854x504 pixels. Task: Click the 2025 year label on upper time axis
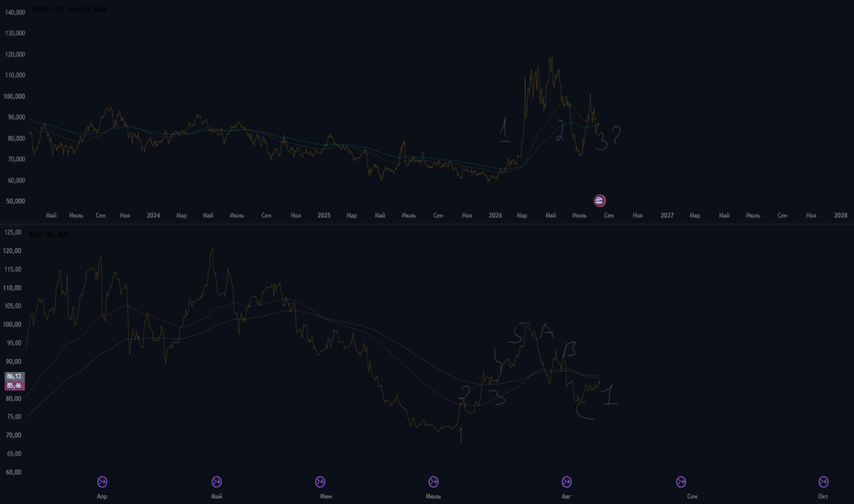tap(324, 215)
